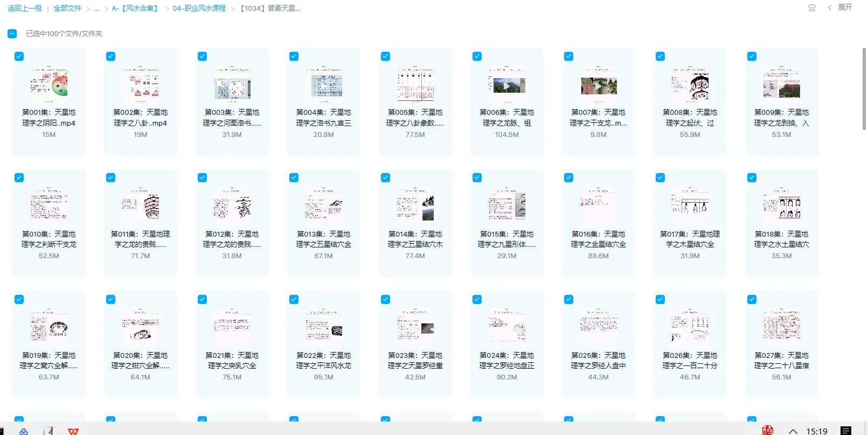This screenshot has width=868, height=435.
Task: Open the notepad app taskbar icon
Action: pyautogui.click(x=48, y=431)
